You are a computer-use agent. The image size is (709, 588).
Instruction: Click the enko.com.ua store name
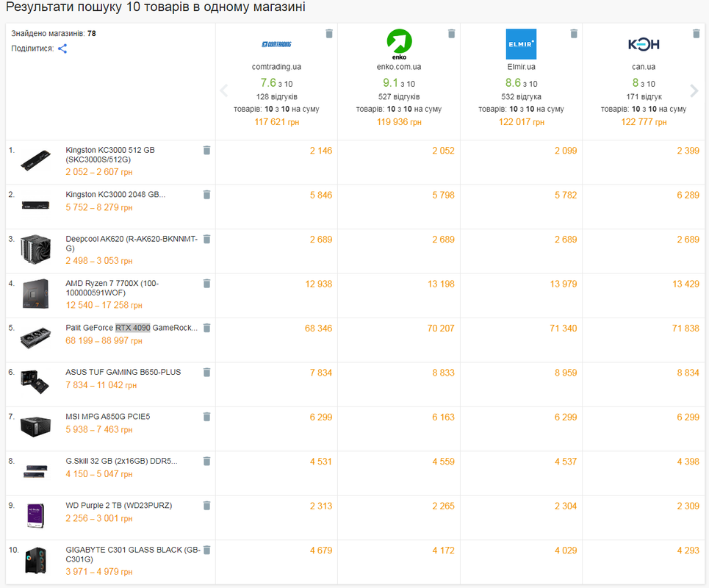pos(399,66)
